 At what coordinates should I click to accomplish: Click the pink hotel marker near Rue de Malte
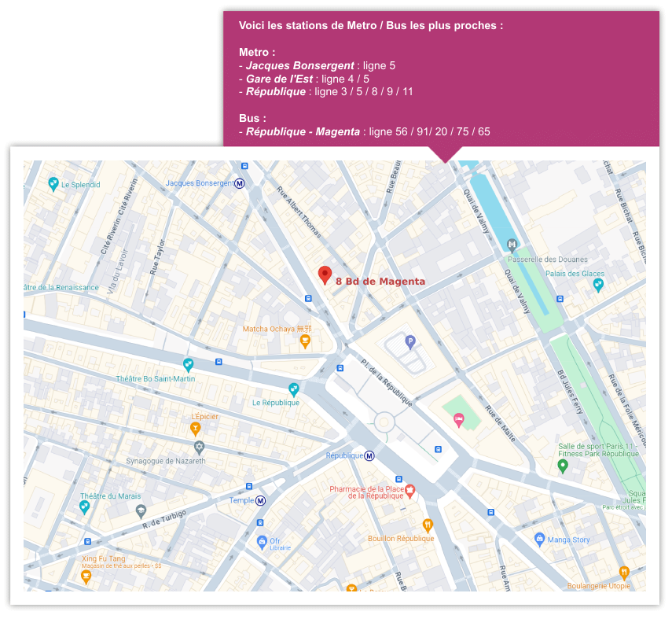tap(458, 420)
